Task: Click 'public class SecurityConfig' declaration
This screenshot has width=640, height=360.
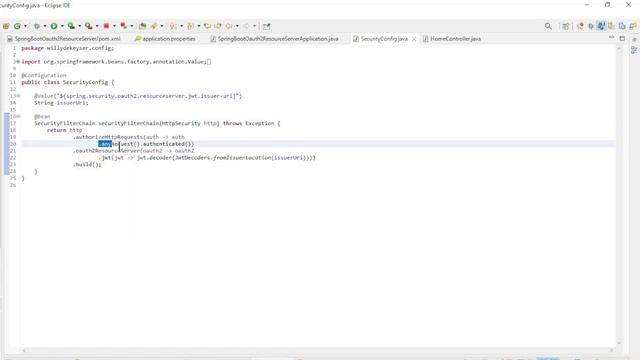Action: 68,82
